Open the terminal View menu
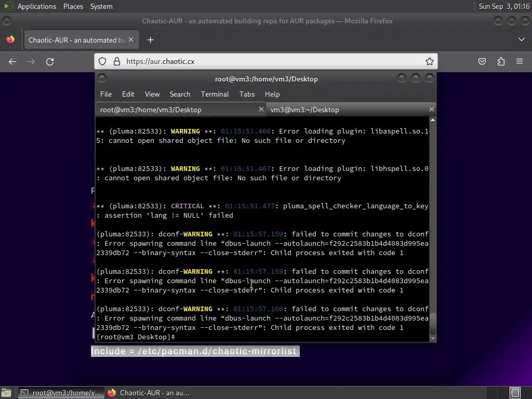532x399 pixels. pyautogui.click(x=152, y=94)
